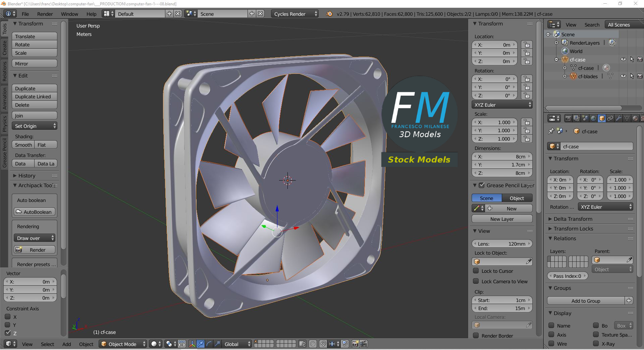The image size is (644, 350).
Task: Open the Render properties tab (camera icon)
Action: click(x=568, y=118)
